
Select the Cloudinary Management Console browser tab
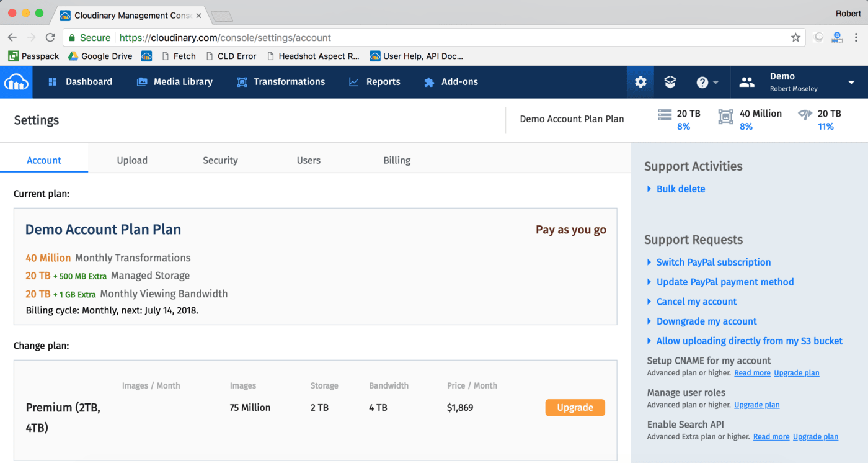pos(130,15)
